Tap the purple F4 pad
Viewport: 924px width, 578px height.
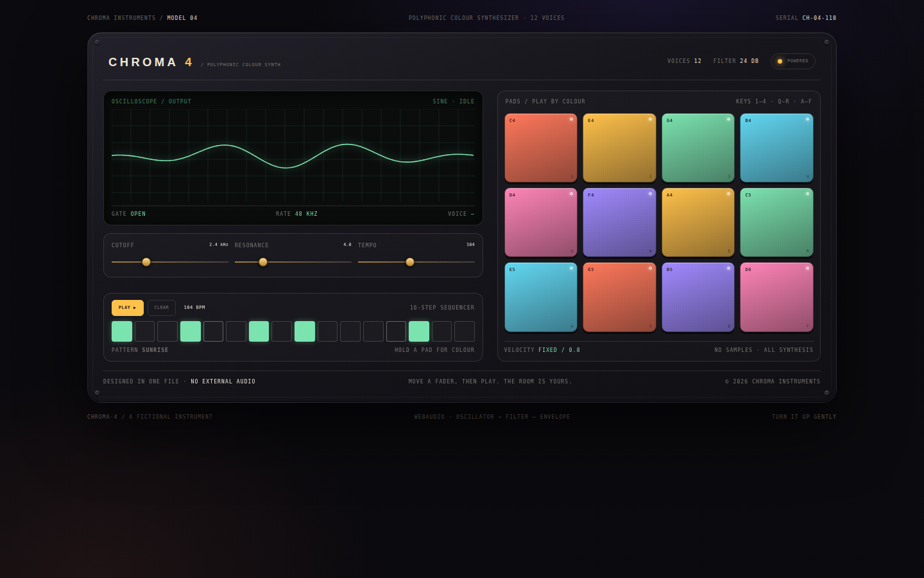point(619,222)
